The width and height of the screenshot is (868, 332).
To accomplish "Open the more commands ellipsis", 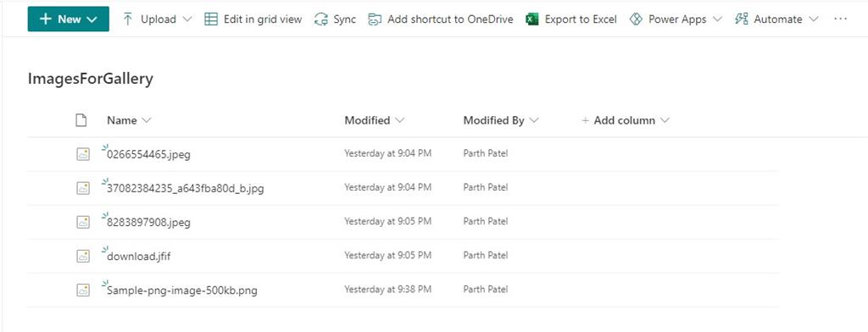I will (x=840, y=19).
